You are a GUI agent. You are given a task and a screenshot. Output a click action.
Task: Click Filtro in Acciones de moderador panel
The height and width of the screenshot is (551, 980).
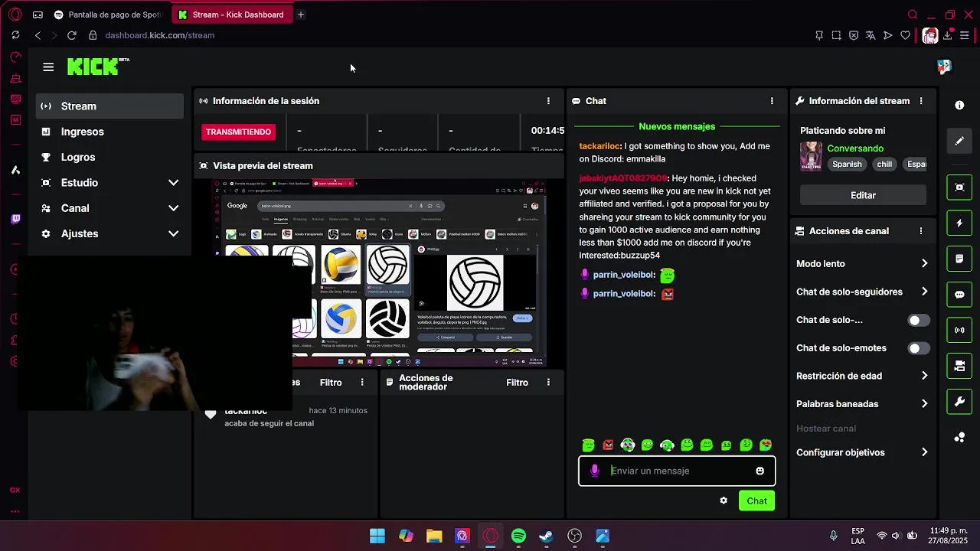[x=517, y=383]
